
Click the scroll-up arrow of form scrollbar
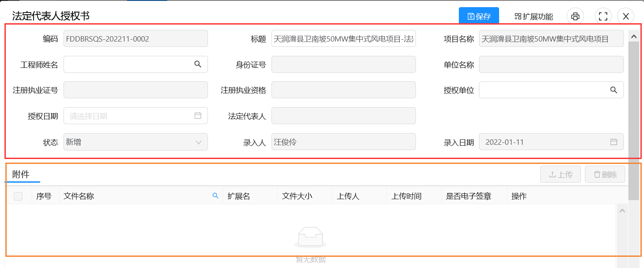coord(633,36)
